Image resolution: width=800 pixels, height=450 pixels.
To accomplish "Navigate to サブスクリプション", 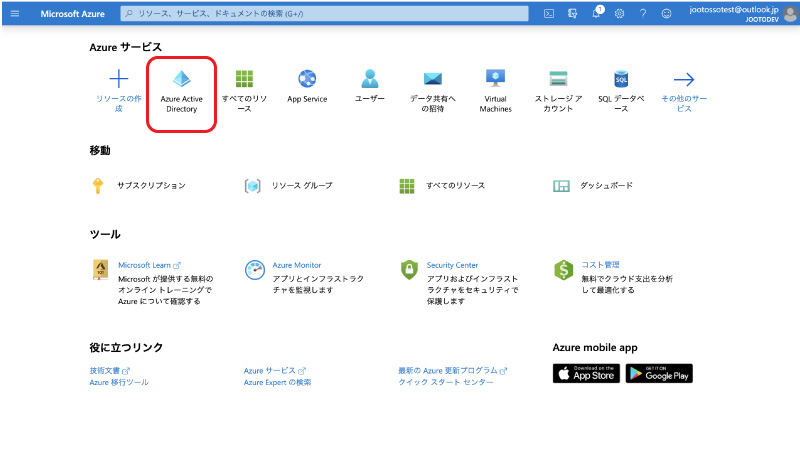I will click(150, 186).
